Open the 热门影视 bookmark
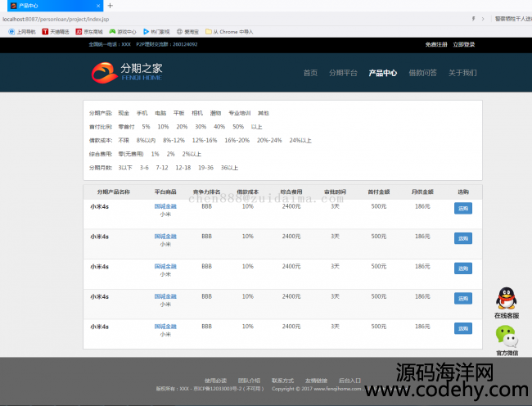 [156, 32]
